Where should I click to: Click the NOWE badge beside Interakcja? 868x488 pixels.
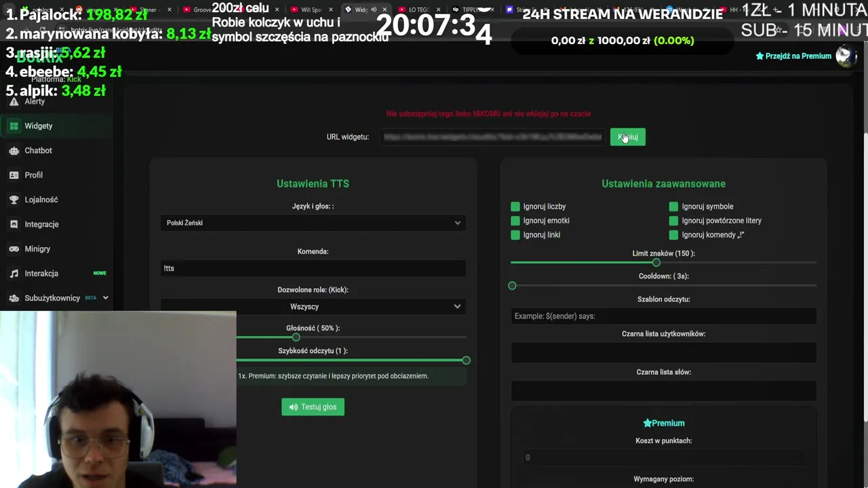tap(100, 273)
